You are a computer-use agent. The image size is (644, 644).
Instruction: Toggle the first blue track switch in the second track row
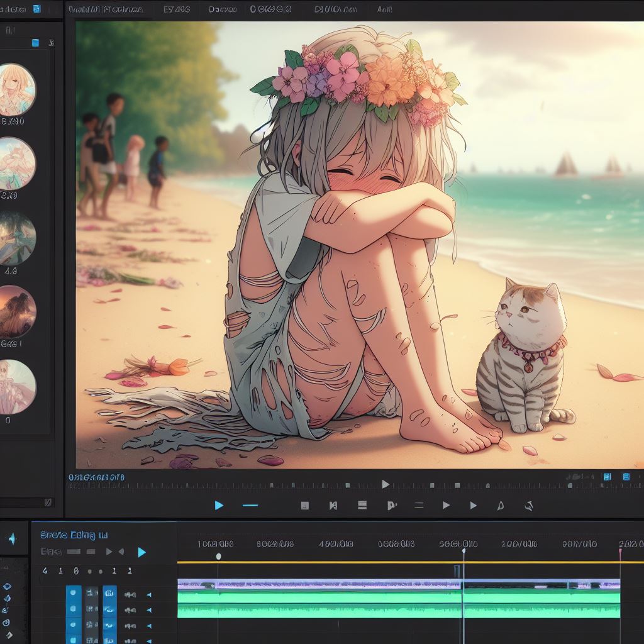[x=74, y=609]
